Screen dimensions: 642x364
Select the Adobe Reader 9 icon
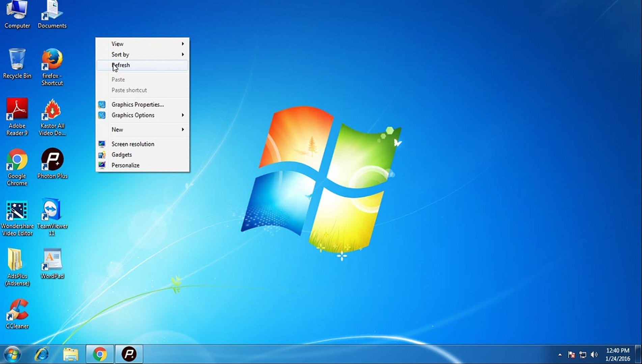pos(17,117)
